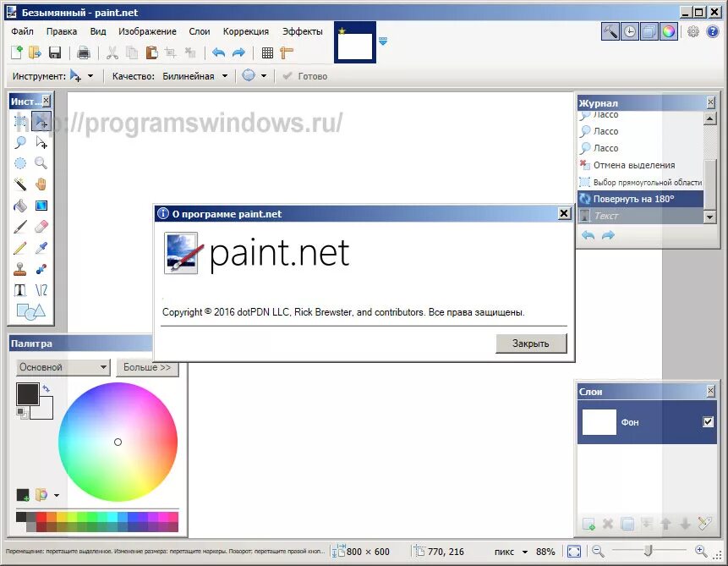Click the primary black color swatch
The height and width of the screenshot is (566, 728).
[x=27, y=394]
